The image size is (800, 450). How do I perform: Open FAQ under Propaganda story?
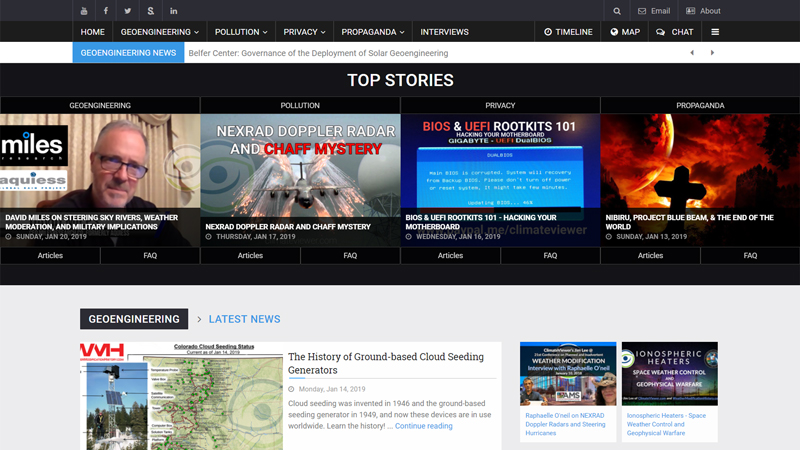tap(750, 255)
